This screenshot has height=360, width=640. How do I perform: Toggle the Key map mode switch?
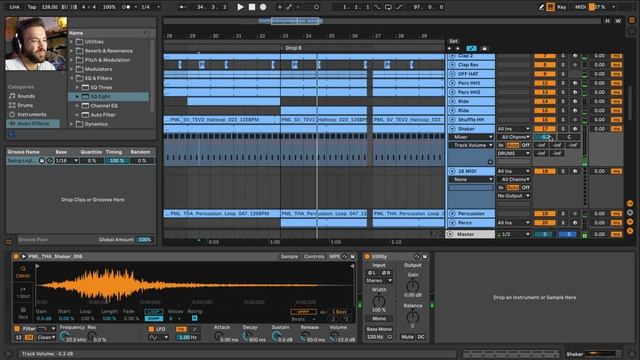click(562, 7)
